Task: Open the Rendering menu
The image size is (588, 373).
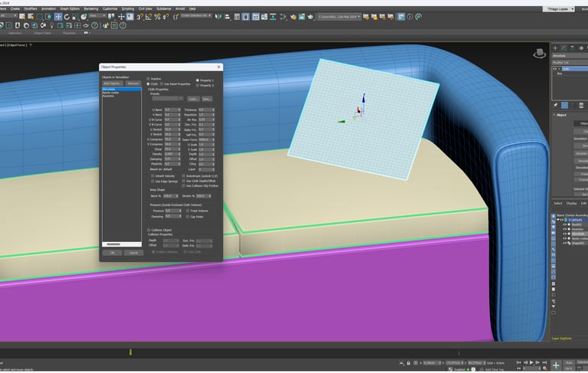Action: click(x=91, y=8)
